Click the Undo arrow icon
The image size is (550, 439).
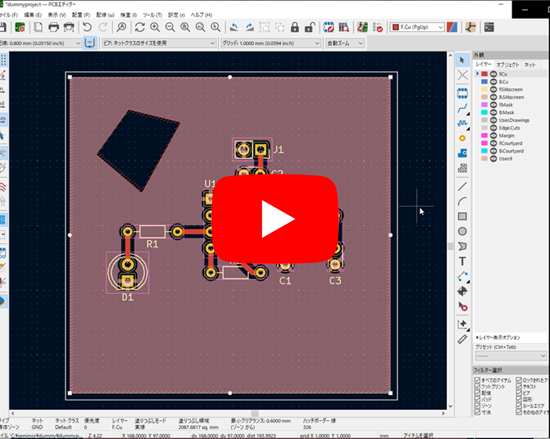(87, 27)
